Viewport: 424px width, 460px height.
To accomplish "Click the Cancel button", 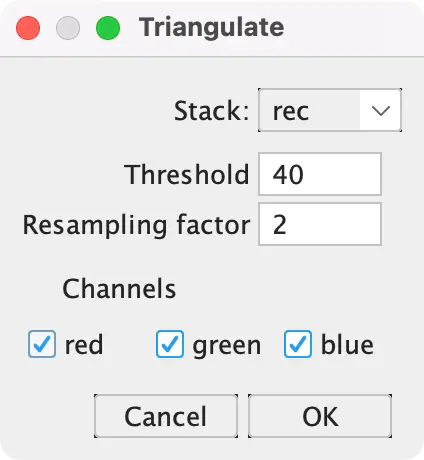I will coord(166,416).
